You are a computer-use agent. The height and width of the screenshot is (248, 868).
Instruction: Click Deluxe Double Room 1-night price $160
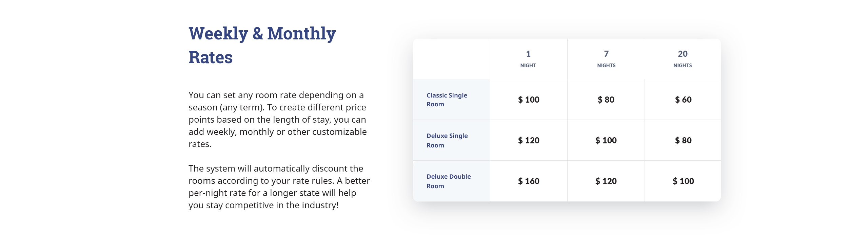coord(529,181)
